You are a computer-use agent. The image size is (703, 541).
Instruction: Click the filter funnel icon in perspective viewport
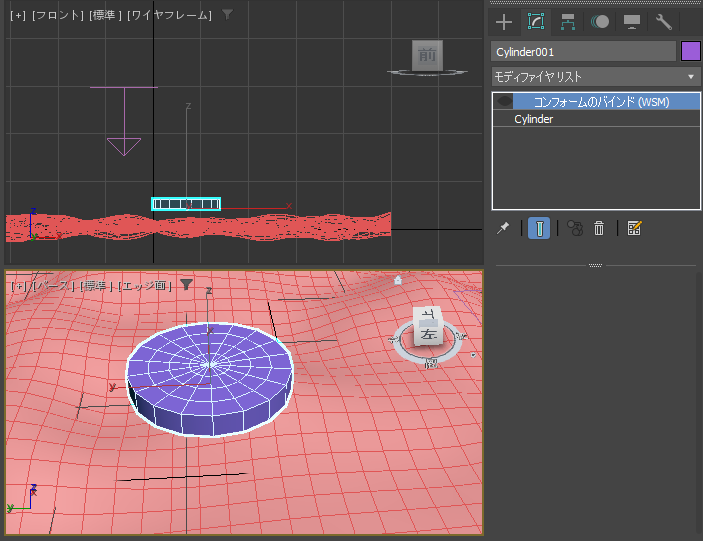coord(187,285)
